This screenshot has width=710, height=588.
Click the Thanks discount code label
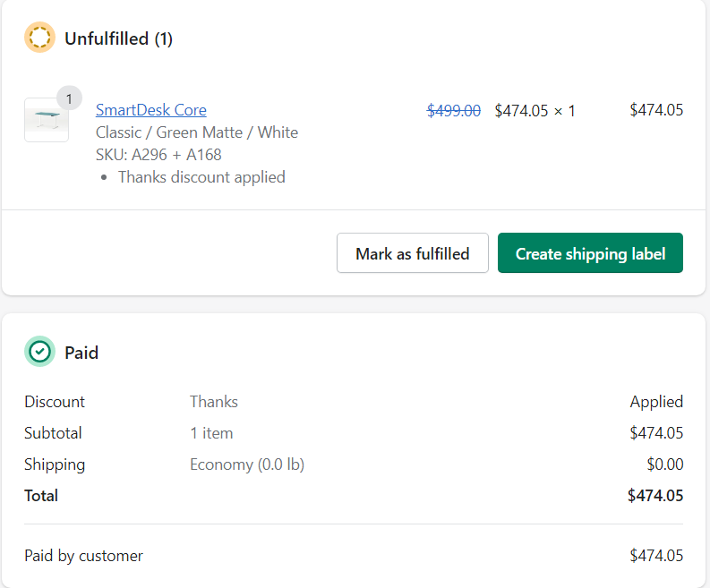tap(213, 401)
